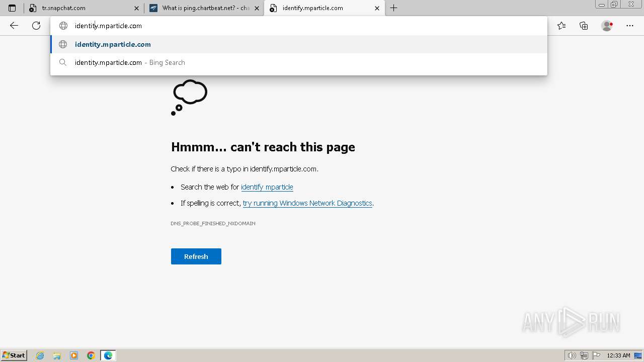Select the 'Hmmm... can't reach this page' heading
The image size is (644, 362).
[x=263, y=147]
